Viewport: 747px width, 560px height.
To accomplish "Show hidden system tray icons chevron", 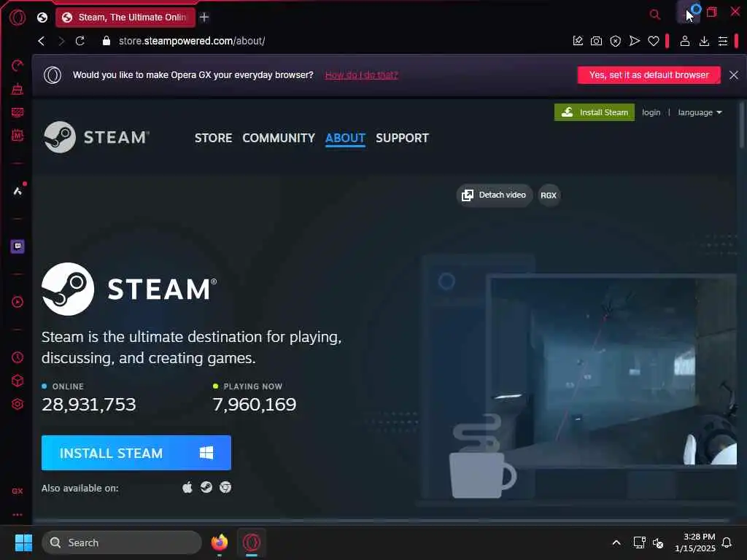I will pos(616,542).
